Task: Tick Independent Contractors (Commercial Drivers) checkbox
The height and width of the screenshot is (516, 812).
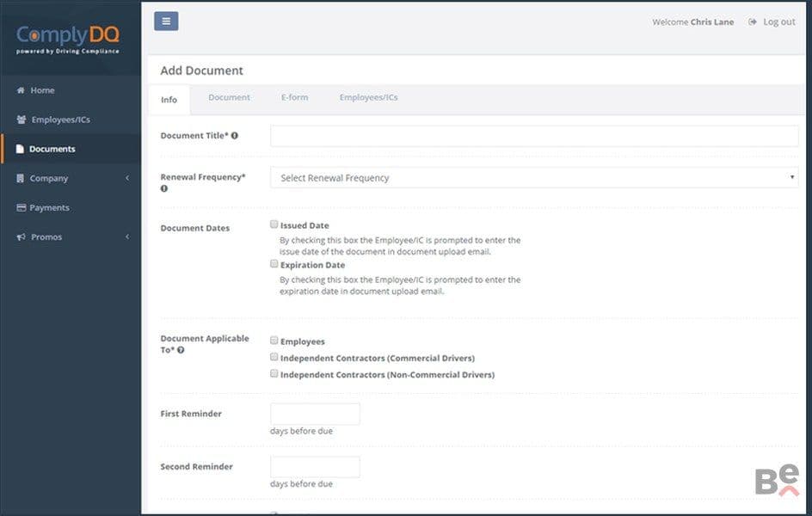Action: 274,357
